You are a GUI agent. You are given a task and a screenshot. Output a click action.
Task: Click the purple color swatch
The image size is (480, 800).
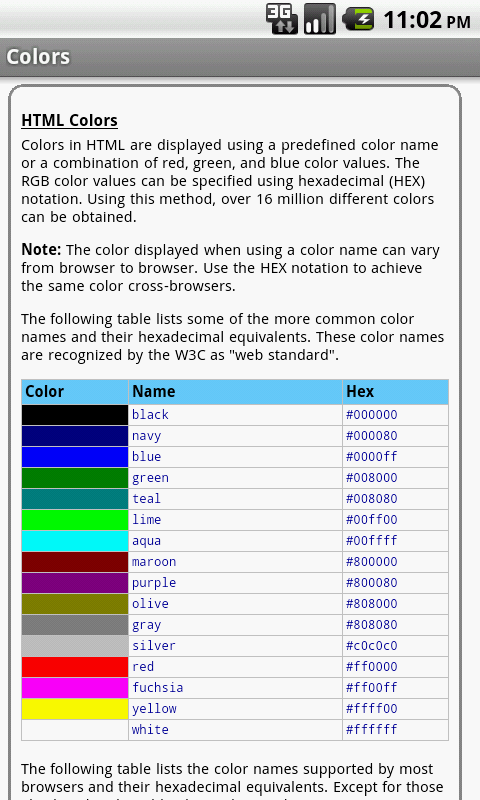tap(74, 583)
